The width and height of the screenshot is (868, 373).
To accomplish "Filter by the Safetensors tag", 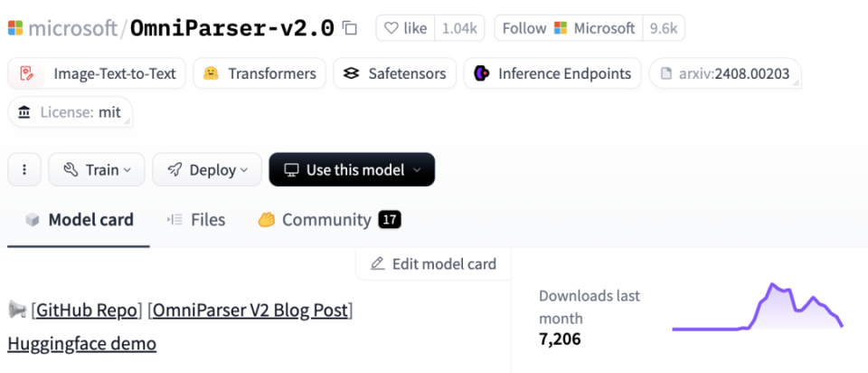I will [x=394, y=73].
